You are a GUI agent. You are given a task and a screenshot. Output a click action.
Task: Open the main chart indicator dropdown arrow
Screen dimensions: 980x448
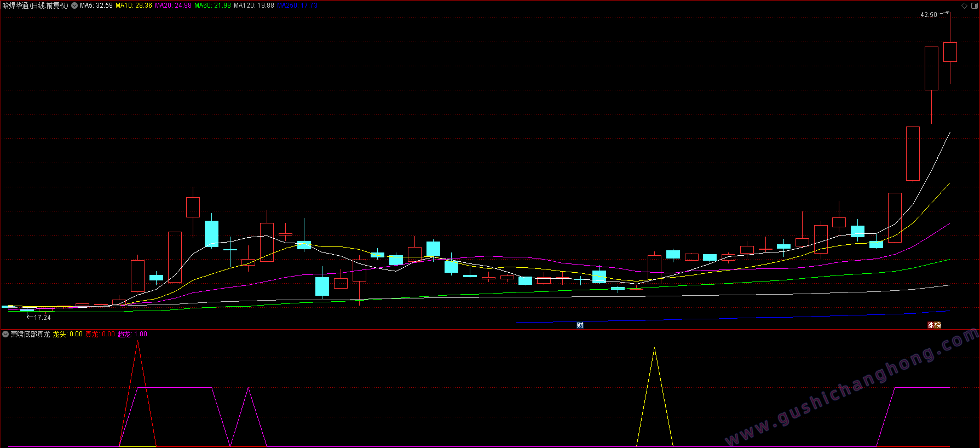[x=74, y=5]
